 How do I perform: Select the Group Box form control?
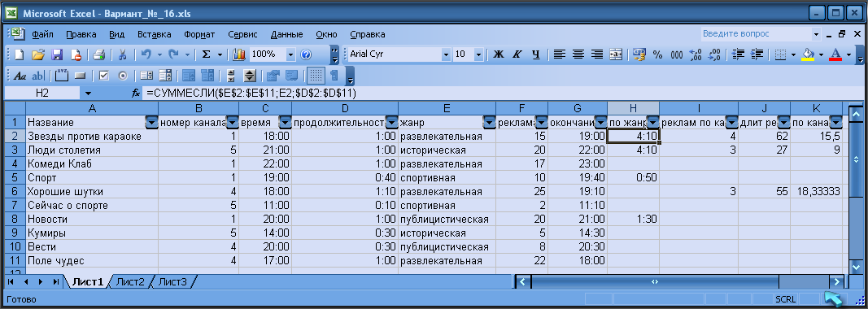(62, 76)
